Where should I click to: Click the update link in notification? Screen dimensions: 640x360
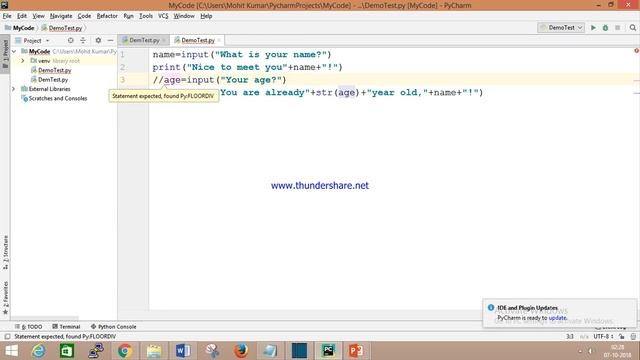click(558, 318)
